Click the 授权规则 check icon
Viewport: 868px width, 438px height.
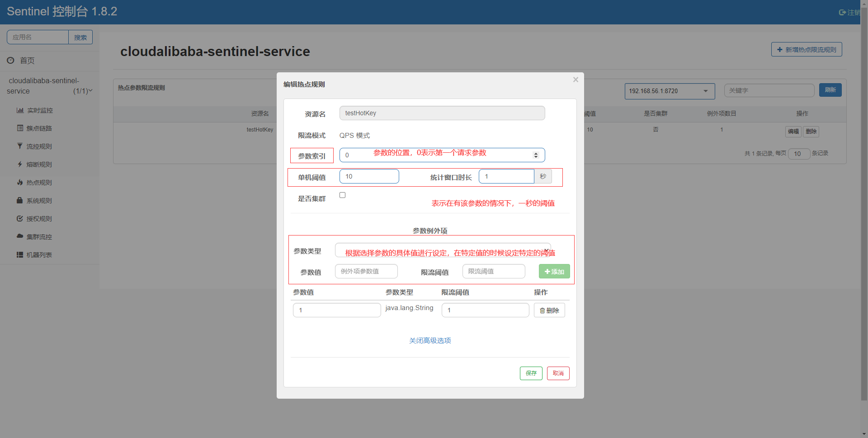pos(20,219)
